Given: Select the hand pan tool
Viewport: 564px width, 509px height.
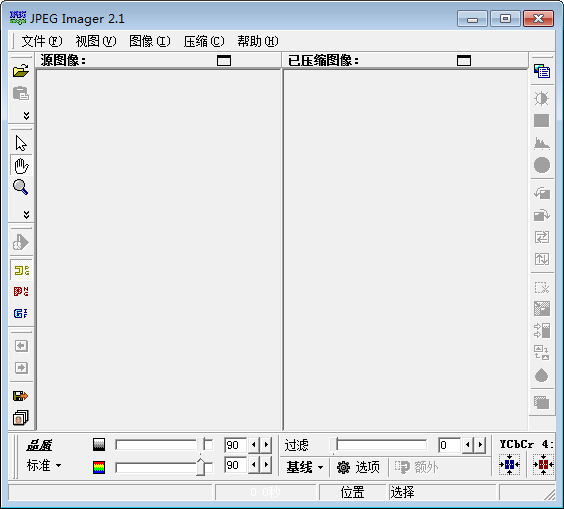Looking at the screenshot, I should click(21, 166).
